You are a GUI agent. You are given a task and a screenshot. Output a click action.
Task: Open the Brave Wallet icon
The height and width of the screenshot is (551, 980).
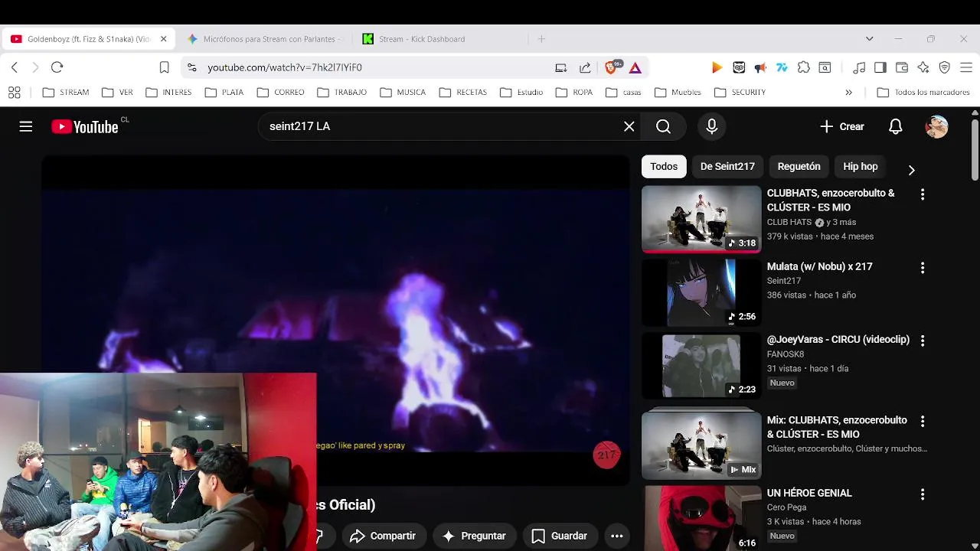[902, 67]
